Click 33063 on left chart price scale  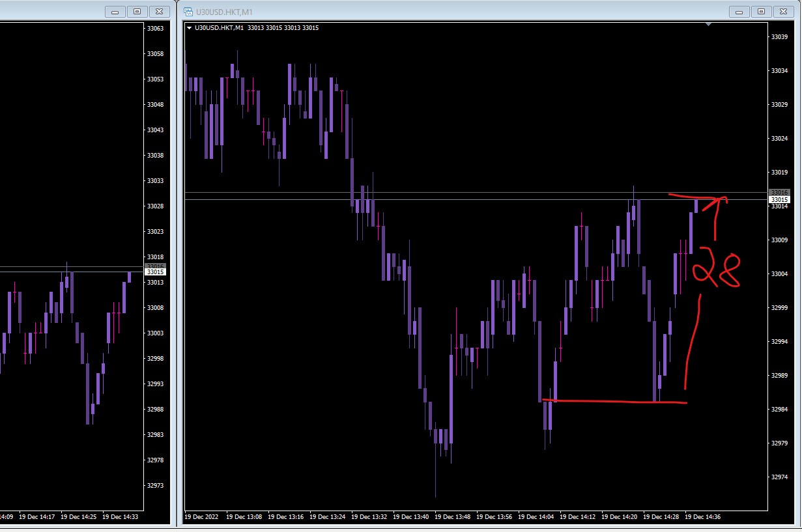pos(156,28)
